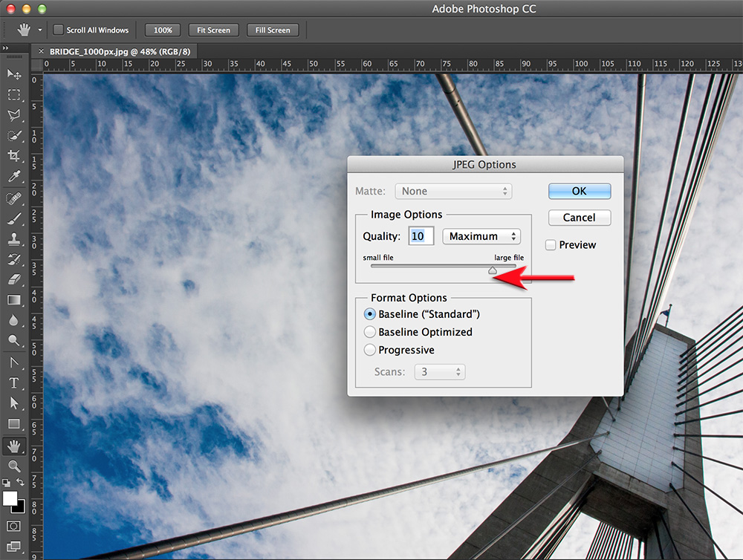Open the Matte dropdown
The width and height of the screenshot is (743, 560).
coord(453,191)
